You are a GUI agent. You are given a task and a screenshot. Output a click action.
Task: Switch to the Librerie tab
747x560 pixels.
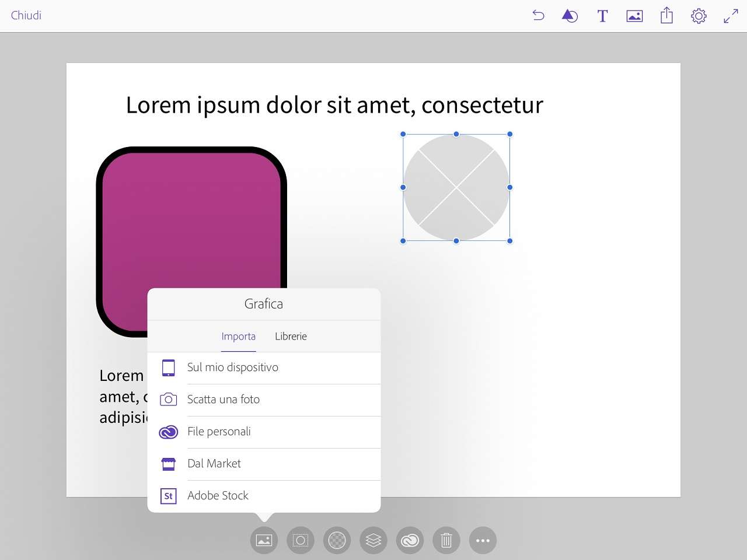point(291,337)
